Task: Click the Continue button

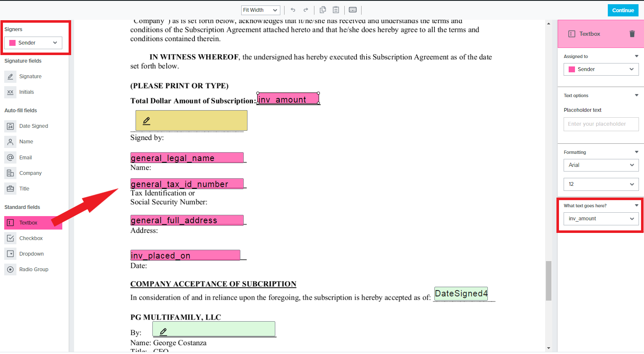Action: pos(623,11)
